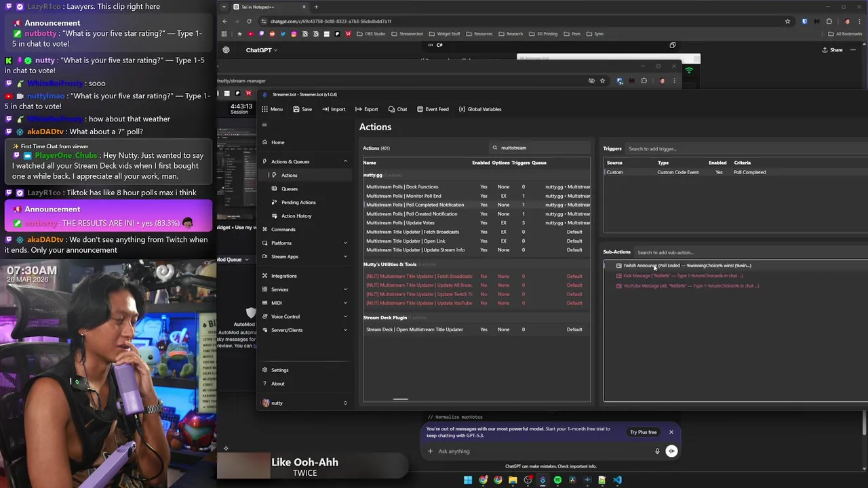This screenshot has width=868, height=488.
Task: Click Share button in ChatGPT
Action: tap(832, 50)
